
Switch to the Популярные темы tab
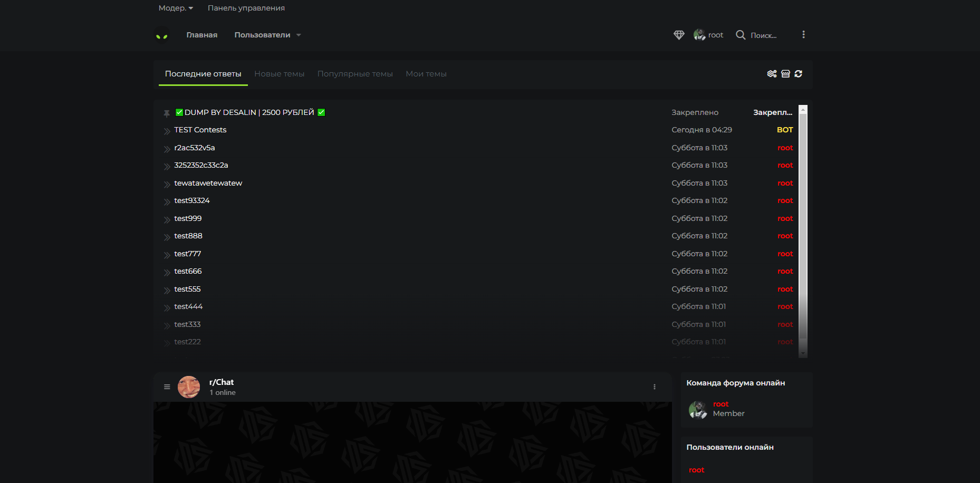tap(355, 74)
